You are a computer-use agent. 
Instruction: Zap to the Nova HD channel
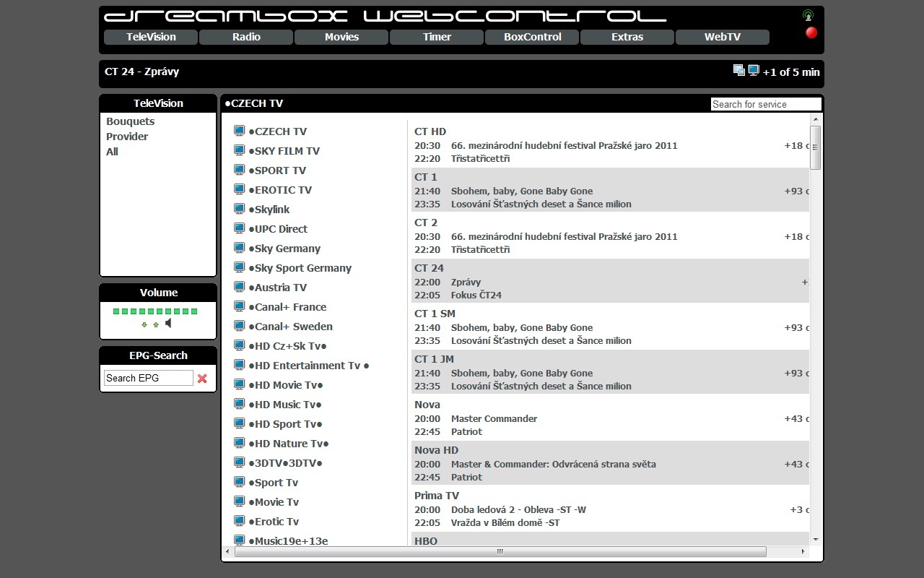(436, 450)
